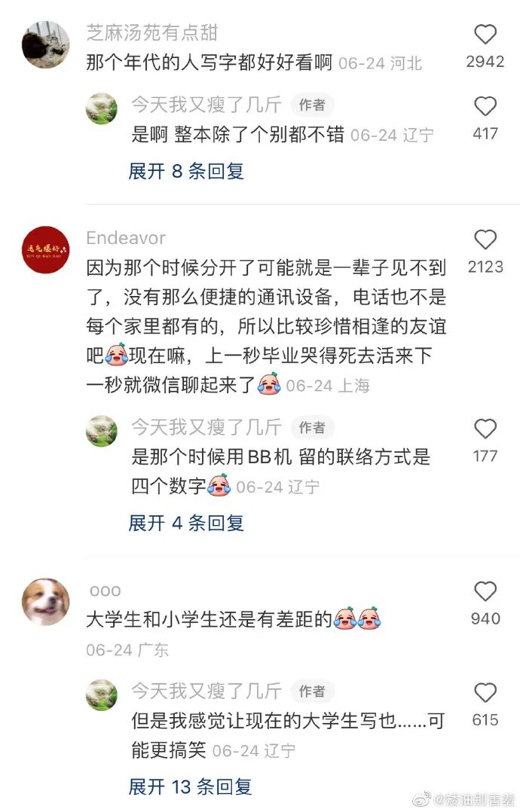Tap the 作者 badge in the BB机 reply
The image size is (520, 812).
point(312,427)
